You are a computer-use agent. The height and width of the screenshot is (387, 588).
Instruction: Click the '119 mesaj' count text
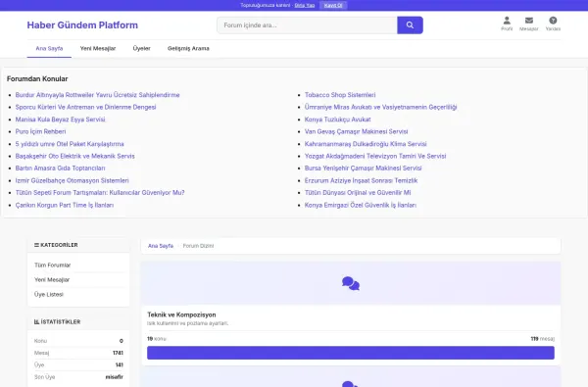(x=543, y=339)
